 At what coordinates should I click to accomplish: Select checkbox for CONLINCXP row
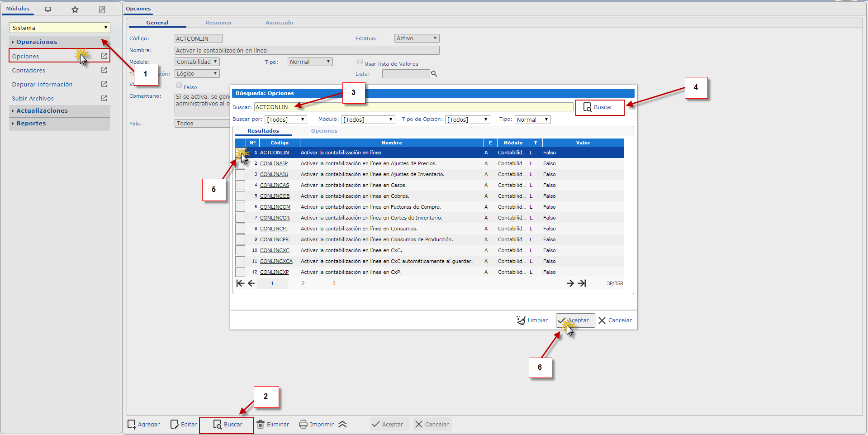[x=240, y=272]
